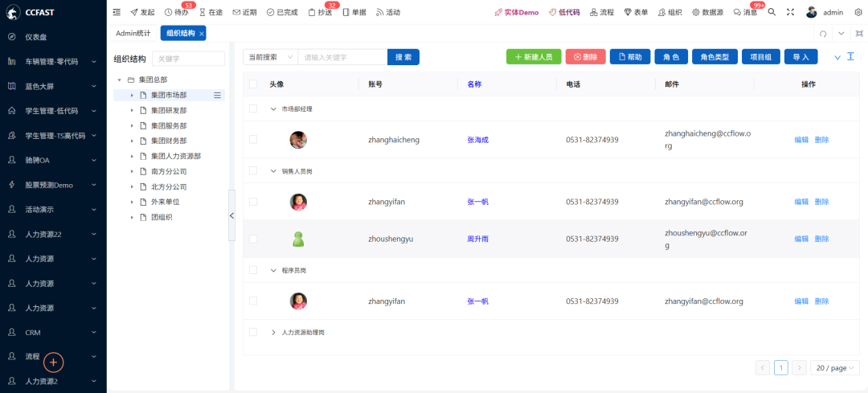Screen dimensions: 868x393
Task: Expand 车辆管理-零代码 sidebar menu
Action: tap(53, 61)
